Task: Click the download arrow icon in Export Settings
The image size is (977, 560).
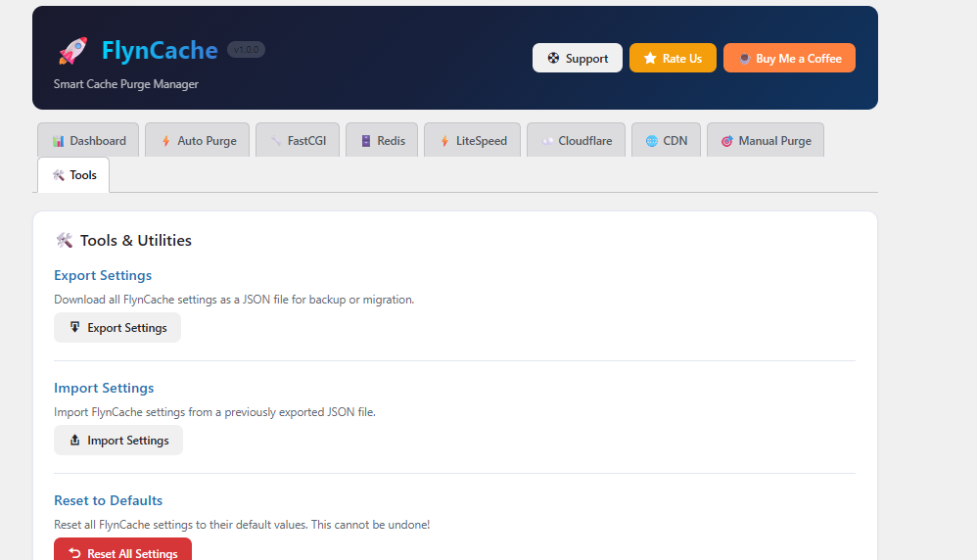Action: pos(74,327)
